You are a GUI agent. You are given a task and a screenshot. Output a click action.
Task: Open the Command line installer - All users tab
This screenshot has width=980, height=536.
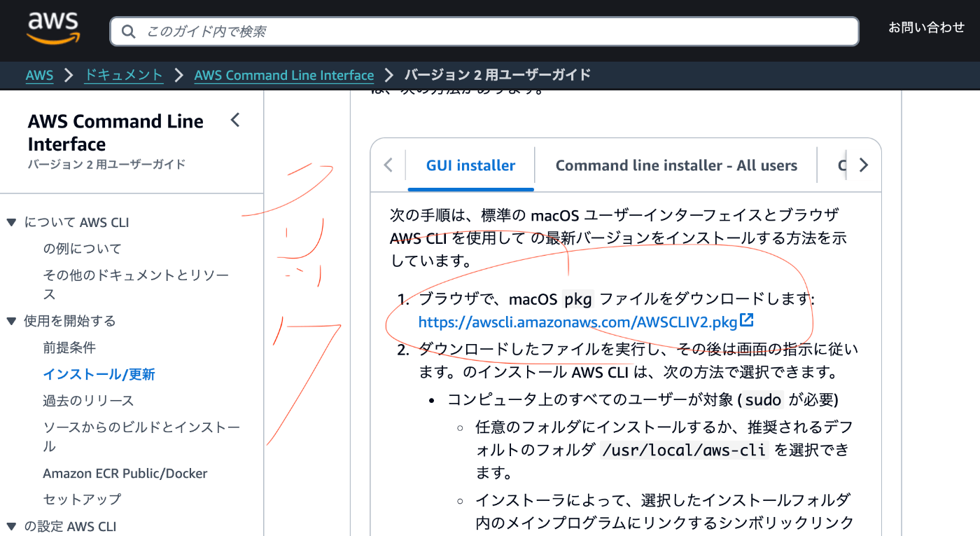[676, 165]
